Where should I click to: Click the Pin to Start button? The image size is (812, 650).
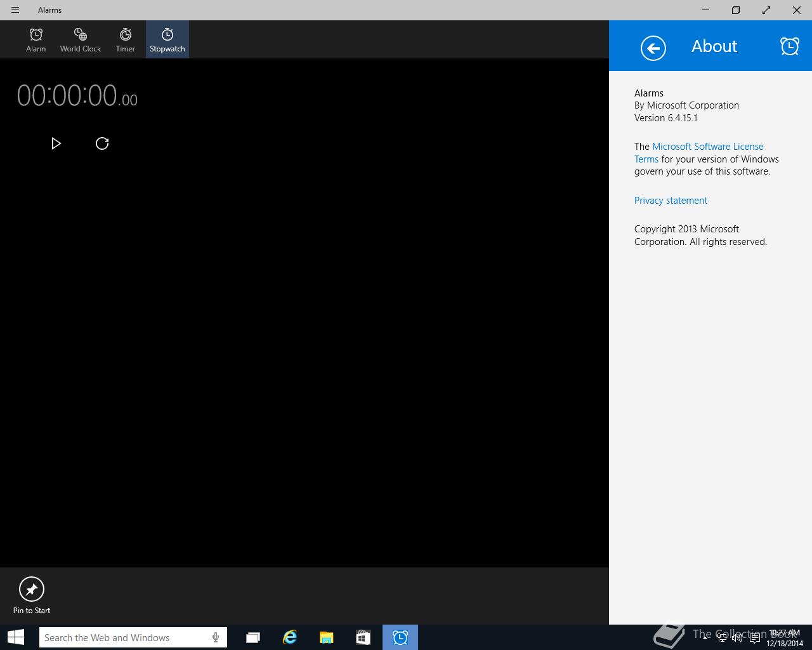click(32, 595)
